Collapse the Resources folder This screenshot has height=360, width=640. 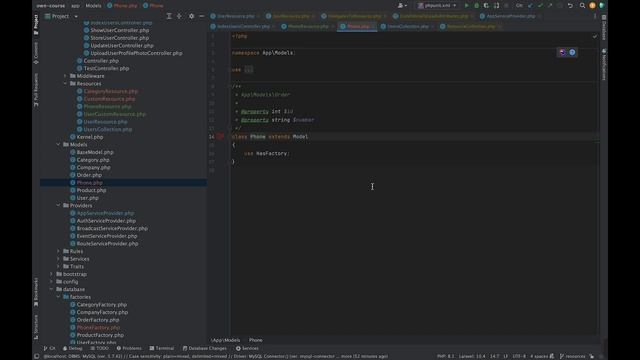65,83
